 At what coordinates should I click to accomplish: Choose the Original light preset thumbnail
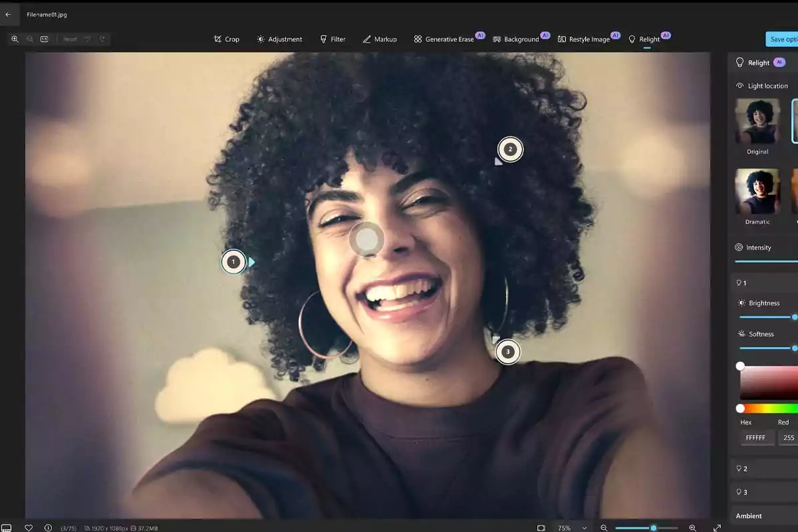757,122
